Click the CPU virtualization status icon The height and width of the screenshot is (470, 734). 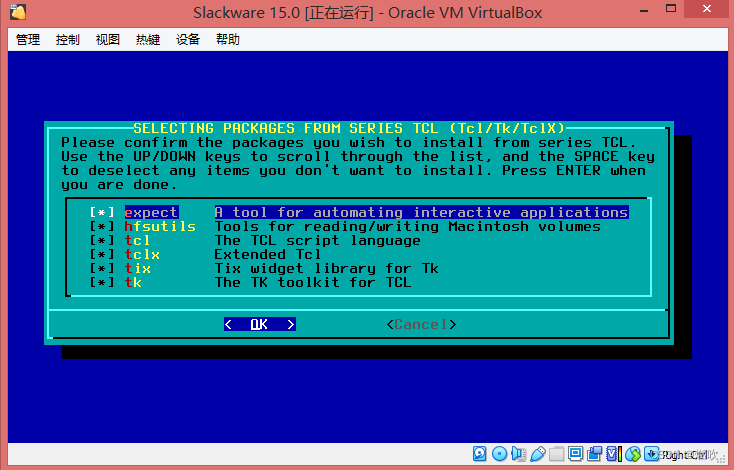click(614, 454)
